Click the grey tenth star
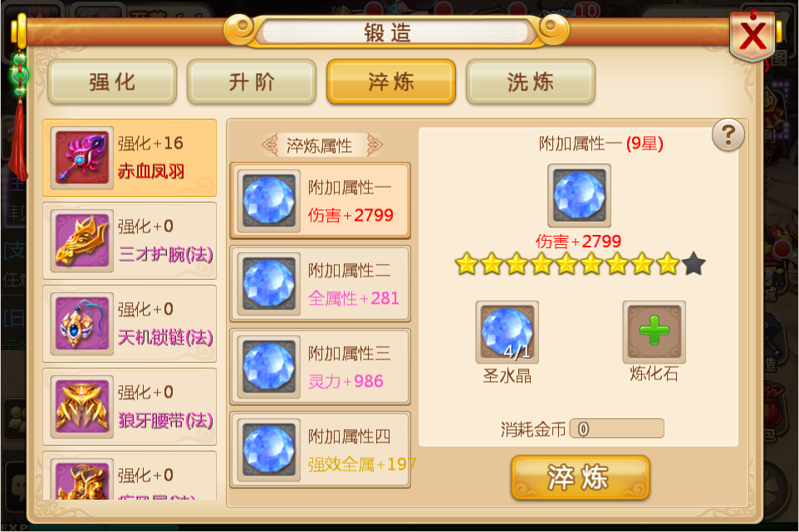This screenshot has height=532, width=799. [x=694, y=264]
